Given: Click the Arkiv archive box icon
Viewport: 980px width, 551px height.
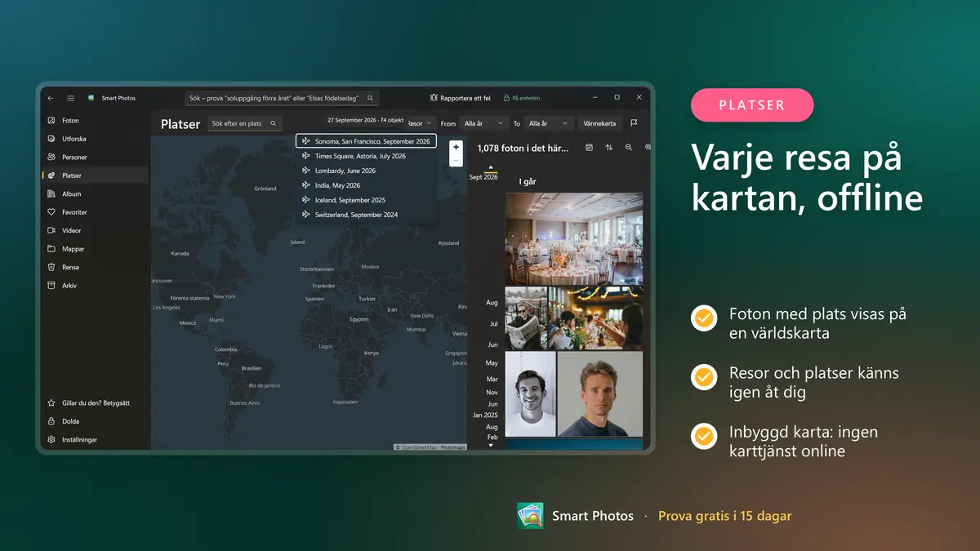Looking at the screenshot, I should [x=51, y=286].
